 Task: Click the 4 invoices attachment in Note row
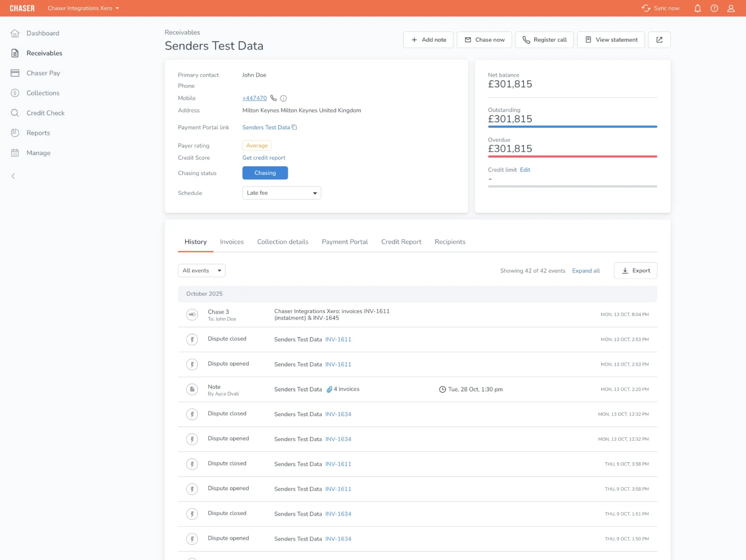click(x=343, y=389)
